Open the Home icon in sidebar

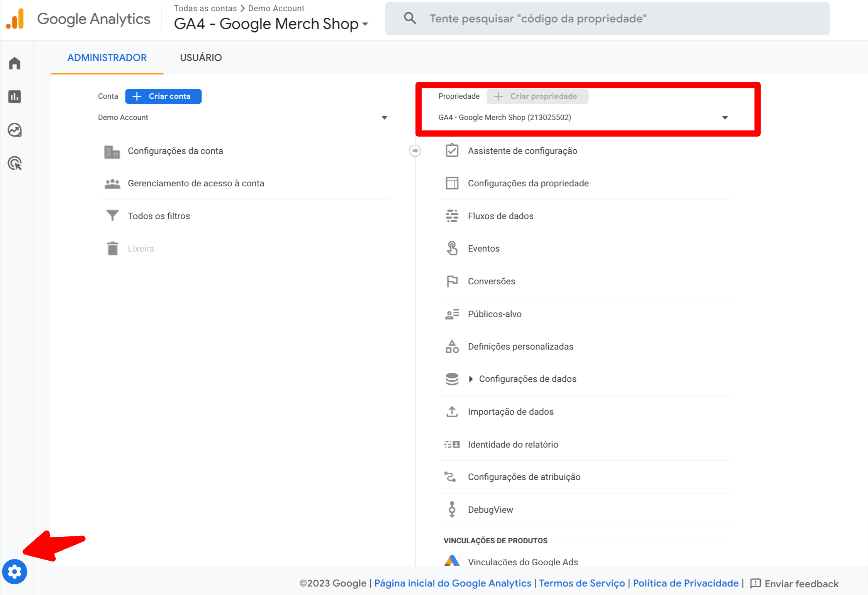pyautogui.click(x=15, y=63)
